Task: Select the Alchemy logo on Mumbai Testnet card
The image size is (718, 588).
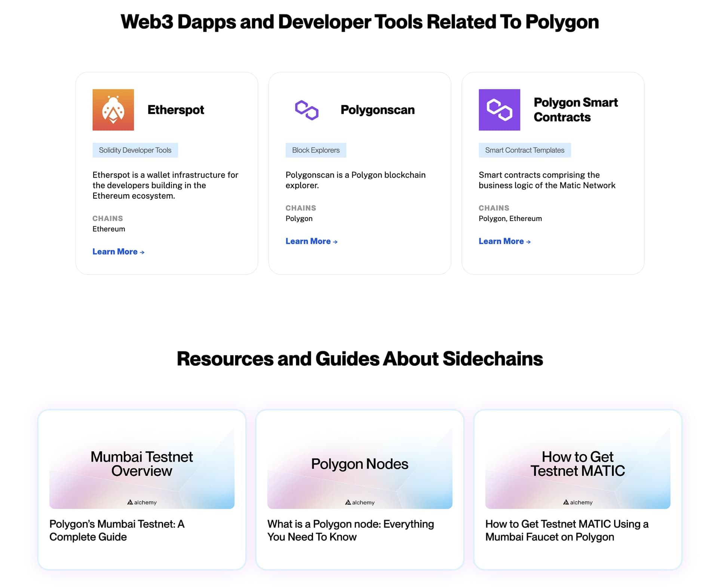Action: click(x=141, y=502)
